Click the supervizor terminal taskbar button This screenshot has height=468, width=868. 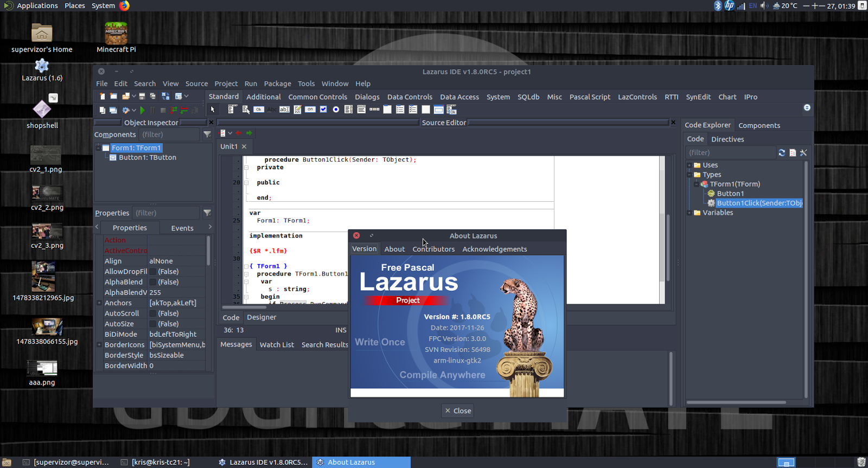point(66,462)
